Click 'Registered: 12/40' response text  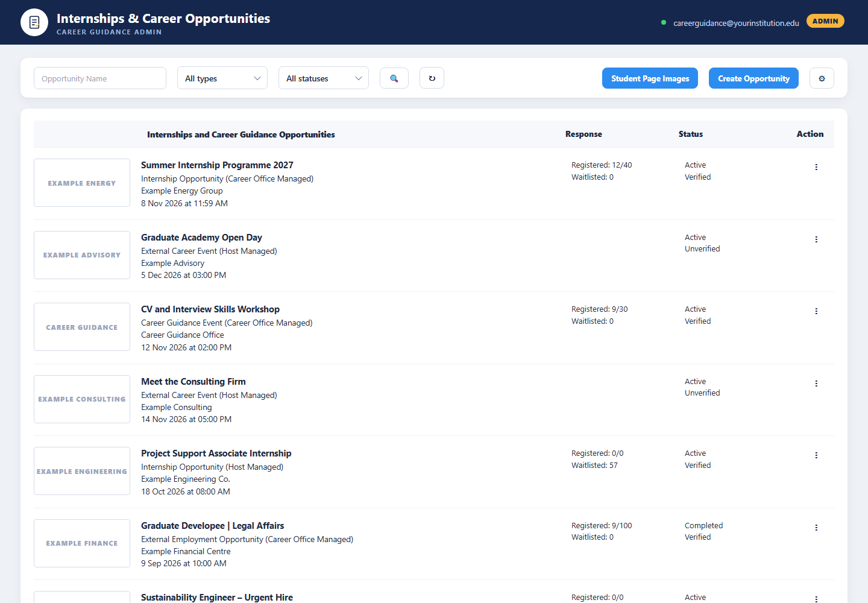(x=602, y=165)
